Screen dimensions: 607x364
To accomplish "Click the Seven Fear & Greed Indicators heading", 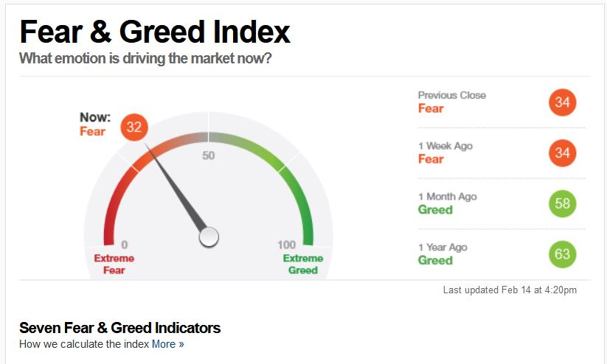I will (x=120, y=328).
